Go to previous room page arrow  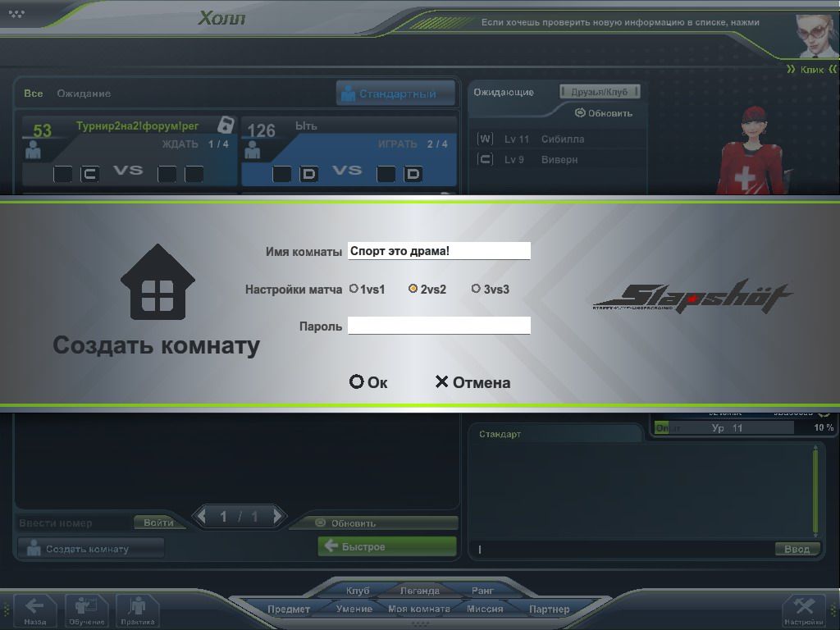coord(202,516)
